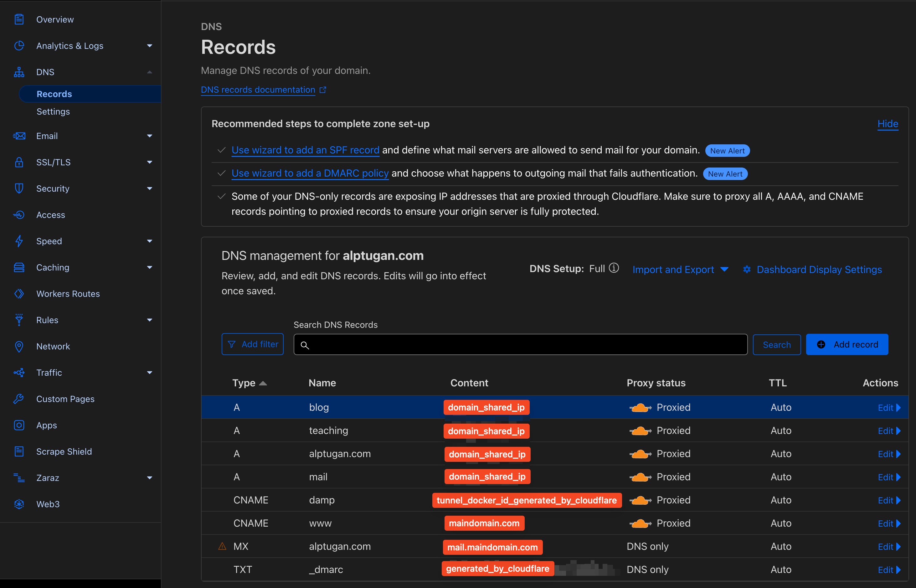Open Settings under the DNS menu

(53, 111)
